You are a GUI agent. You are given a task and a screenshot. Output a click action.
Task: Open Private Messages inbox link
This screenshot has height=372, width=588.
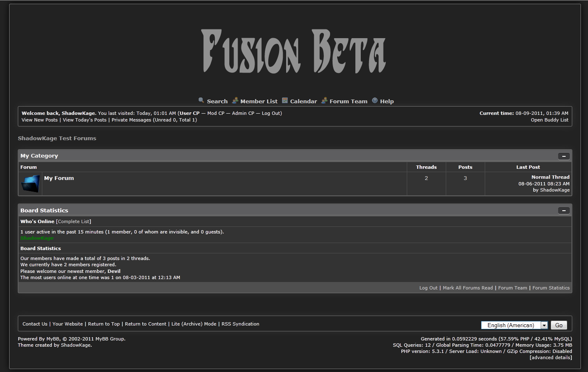(x=131, y=120)
